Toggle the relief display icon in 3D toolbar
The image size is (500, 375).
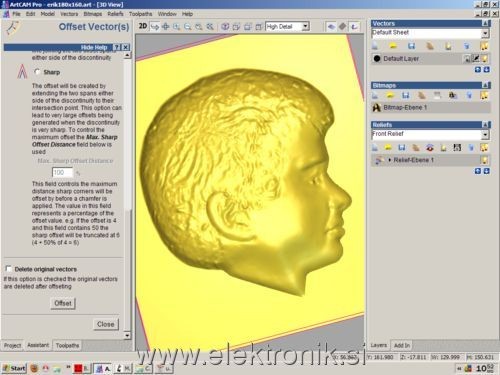pos(331,26)
